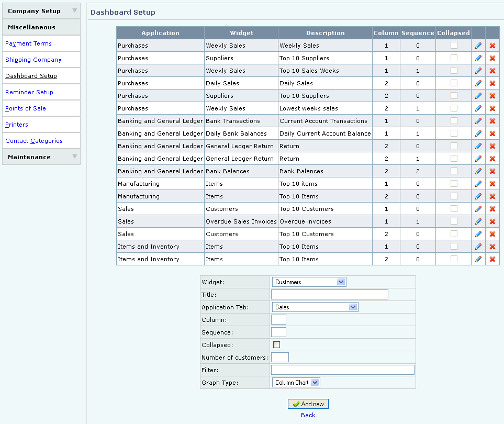The width and height of the screenshot is (504, 424).
Task: Toggle Collapsed for Lowest weeks sales row
Action: click(x=454, y=108)
